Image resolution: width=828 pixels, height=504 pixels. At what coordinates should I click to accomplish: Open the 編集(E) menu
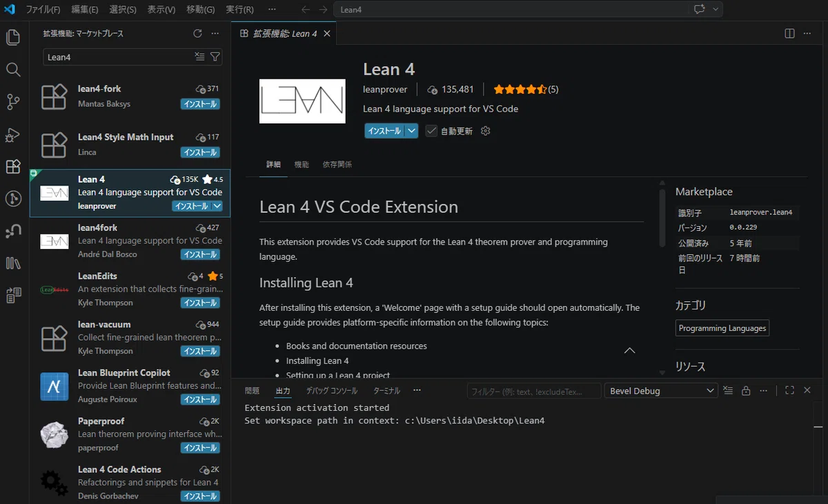tap(84, 10)
